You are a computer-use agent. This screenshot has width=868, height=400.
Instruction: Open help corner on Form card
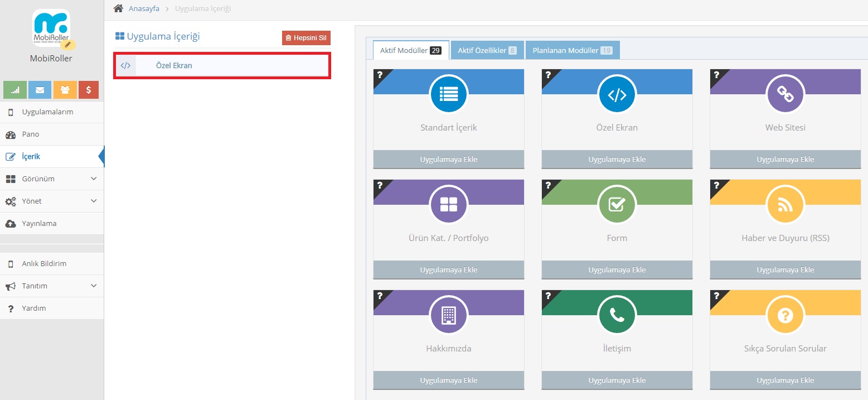click(x=548, y=185)
